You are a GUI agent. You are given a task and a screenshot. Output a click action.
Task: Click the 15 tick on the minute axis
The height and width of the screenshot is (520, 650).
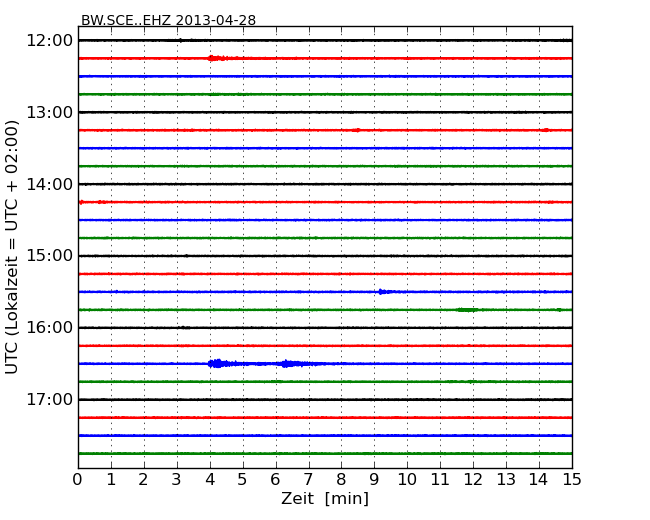571,480
